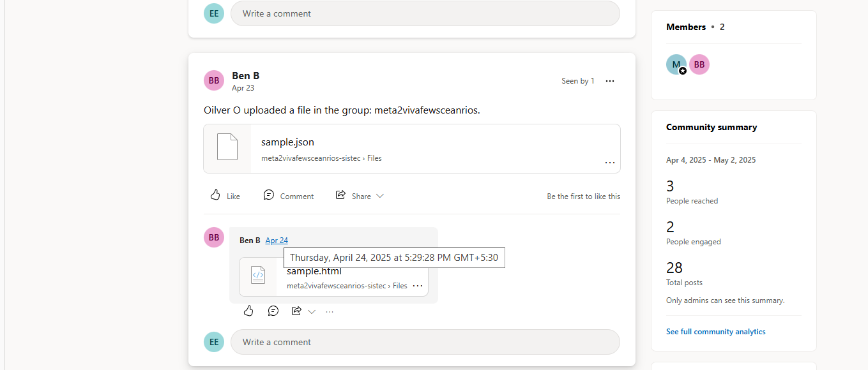This screenshot has height=370, width=868.
Task: Expand the orange chevron beside comment share icon
Action: [312, 311]
